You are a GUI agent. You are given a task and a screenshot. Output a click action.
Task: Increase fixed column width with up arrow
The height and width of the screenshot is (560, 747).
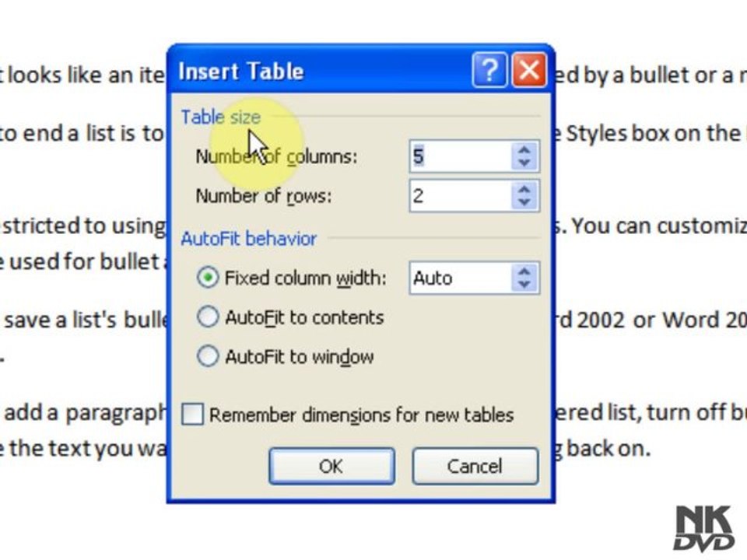point(524,271)
